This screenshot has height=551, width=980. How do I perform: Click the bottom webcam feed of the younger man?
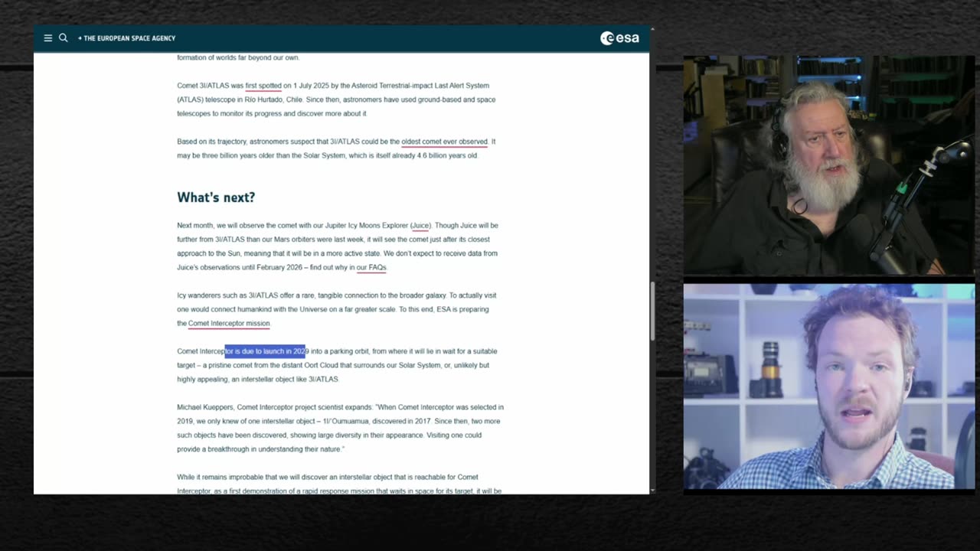[x=829, y=386]
